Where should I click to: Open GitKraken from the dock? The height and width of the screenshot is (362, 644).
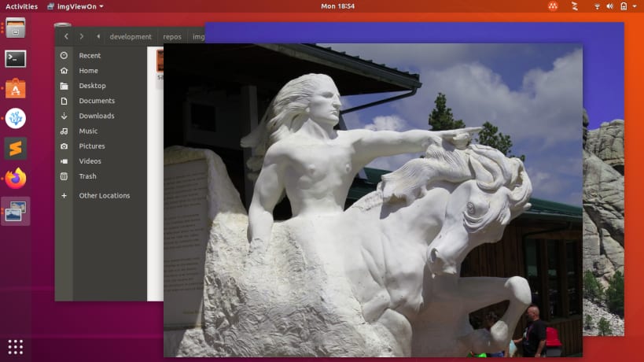coord(15,118)
